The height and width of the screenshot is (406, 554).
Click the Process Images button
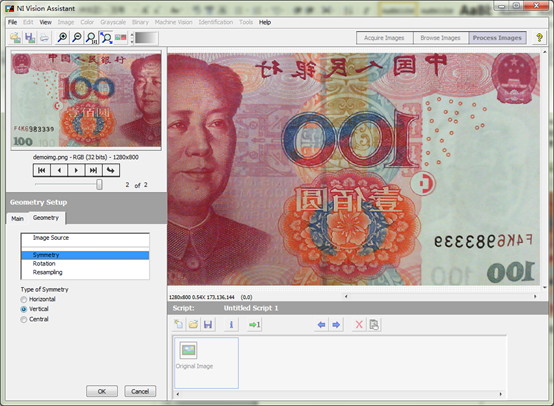click(497, 38)
